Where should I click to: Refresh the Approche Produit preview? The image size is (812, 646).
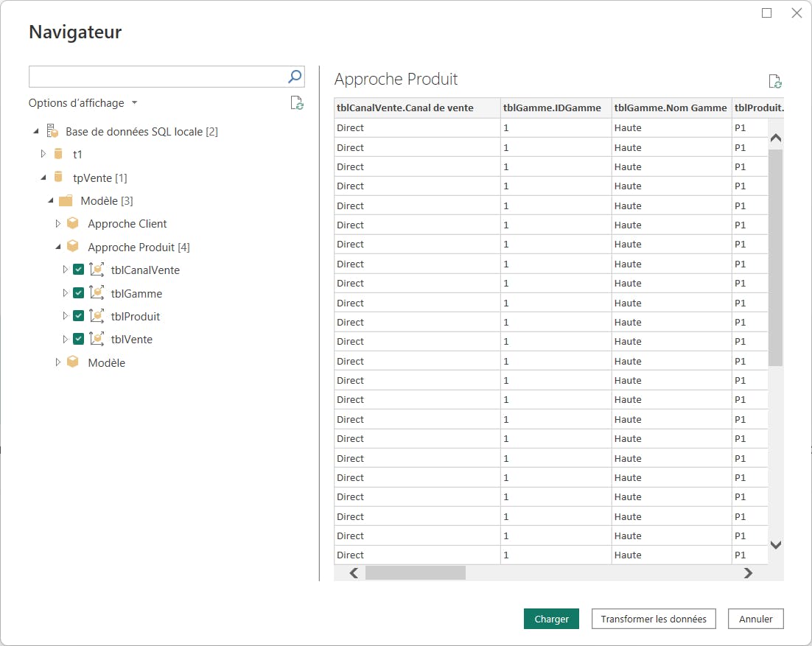coord(774,81)
